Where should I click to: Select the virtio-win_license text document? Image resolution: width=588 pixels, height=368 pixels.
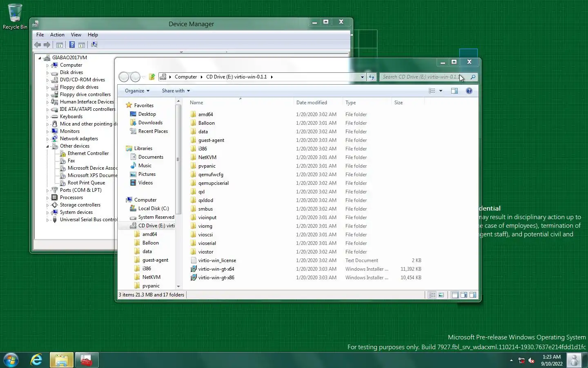217,260
